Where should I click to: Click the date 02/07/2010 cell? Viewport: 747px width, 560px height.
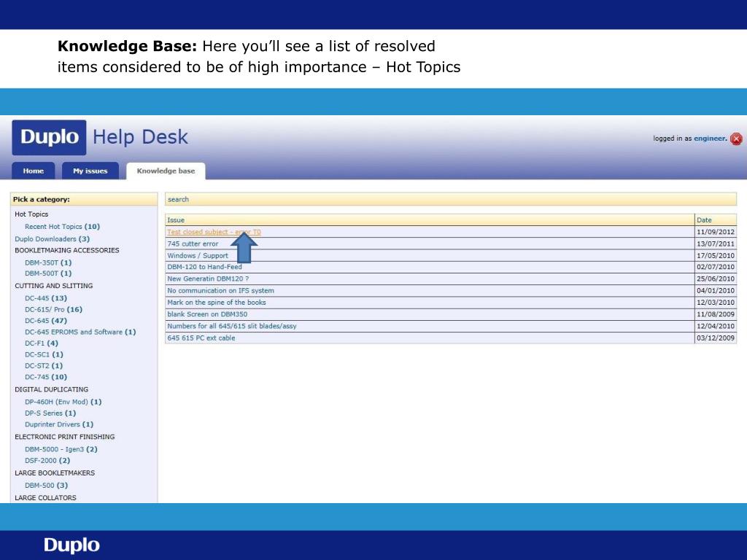point(716,267)
